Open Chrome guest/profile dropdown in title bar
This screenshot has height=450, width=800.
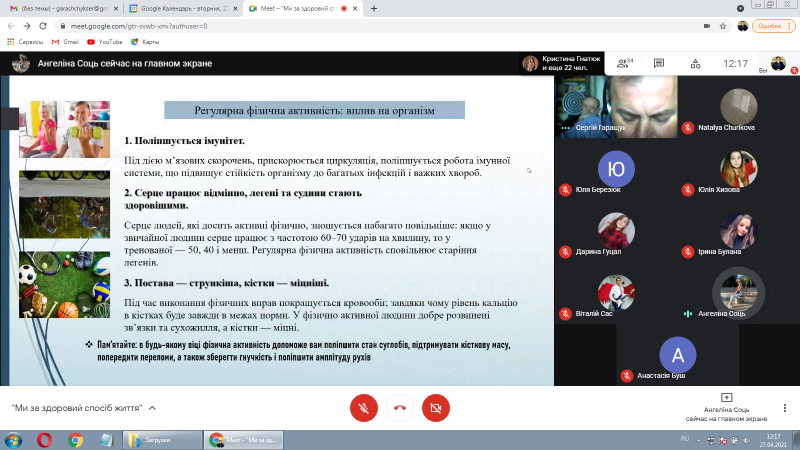pos(740,8)
